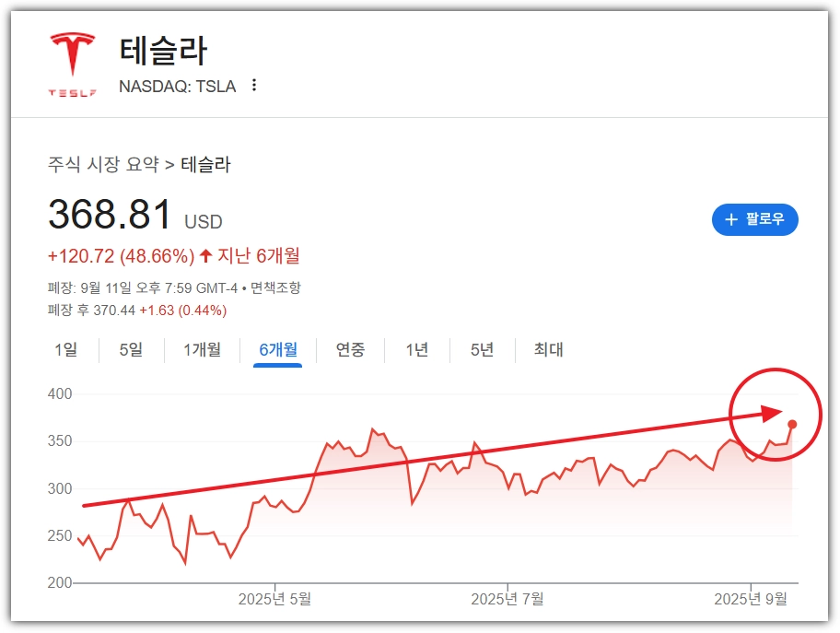Switch to the 5일 chart tab
840x633 pixels.
click(131, 350)
